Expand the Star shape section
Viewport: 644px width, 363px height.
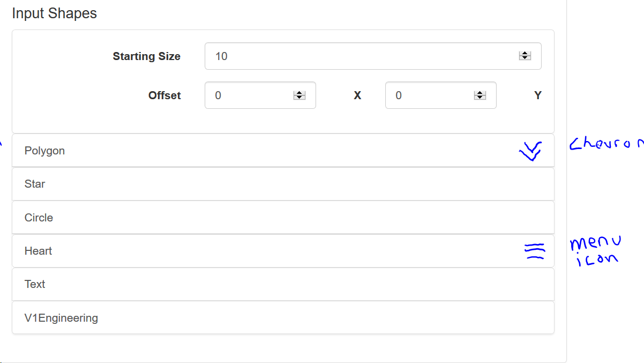[35, 184]
